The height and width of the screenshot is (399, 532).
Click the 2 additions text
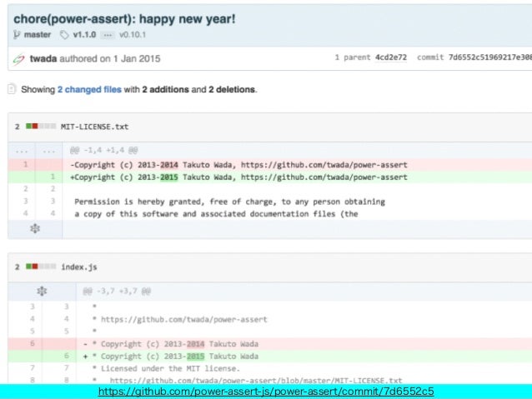(165, 89)
